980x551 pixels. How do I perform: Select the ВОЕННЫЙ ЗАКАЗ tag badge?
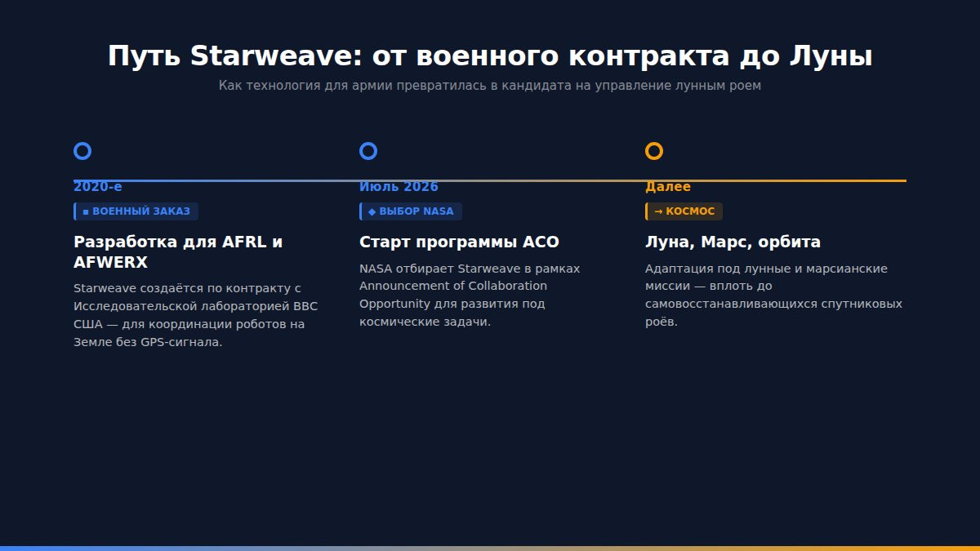click(136, 211)
